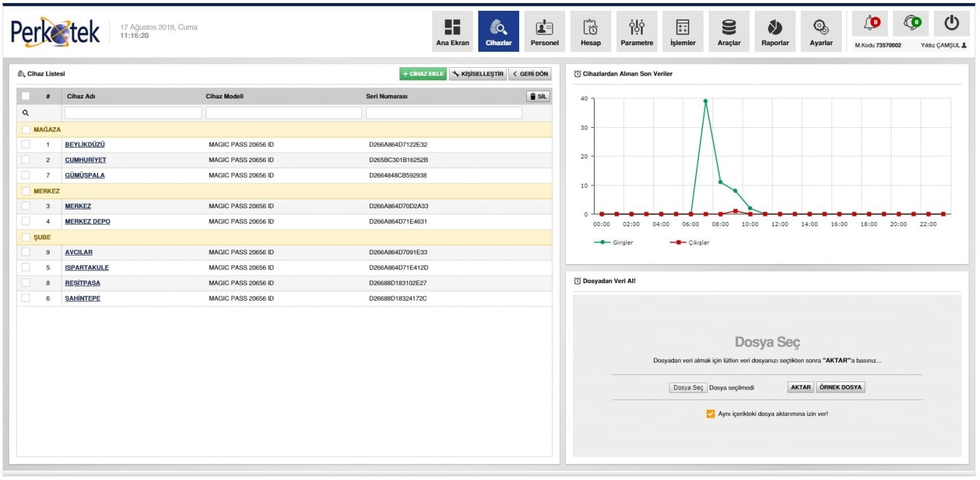Check the BEYLİKDÜZÜ device row checkbox

[x=26, y=145]
